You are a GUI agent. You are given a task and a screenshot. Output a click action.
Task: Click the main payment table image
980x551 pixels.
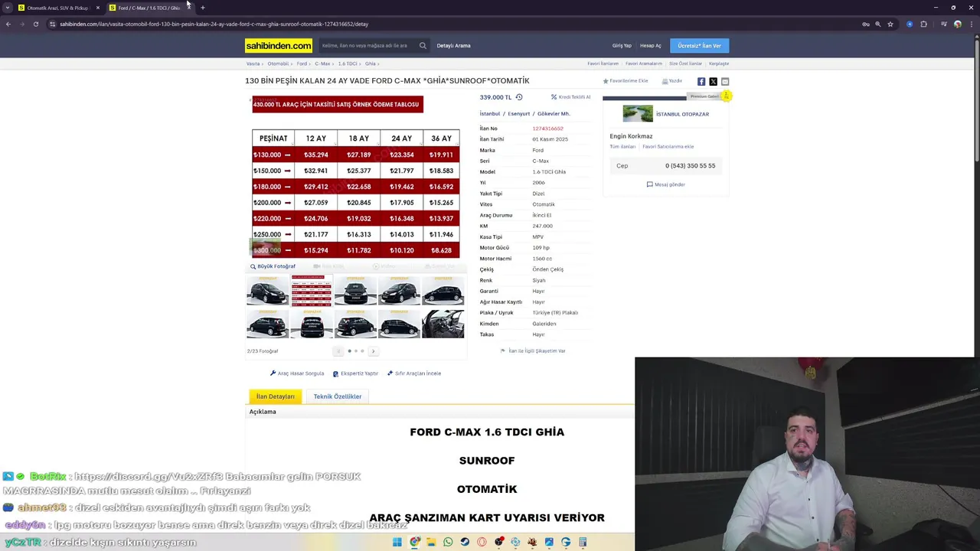click(356, 176)
